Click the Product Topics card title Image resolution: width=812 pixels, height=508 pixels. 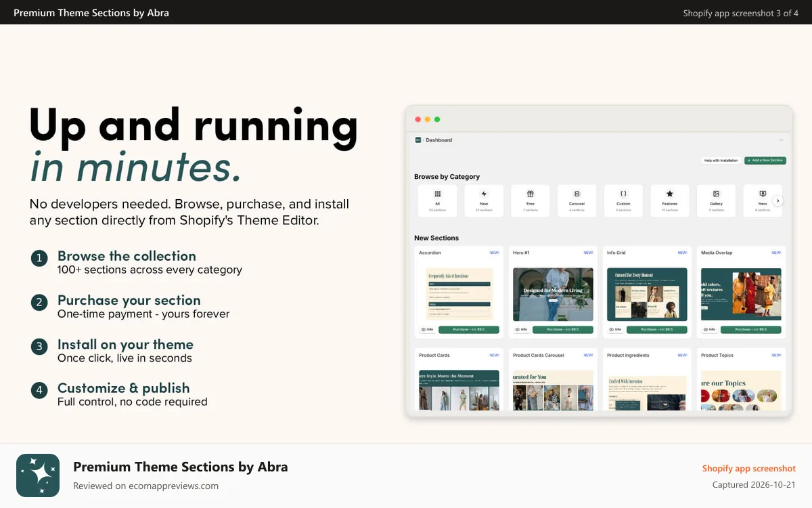click(717, 355)
